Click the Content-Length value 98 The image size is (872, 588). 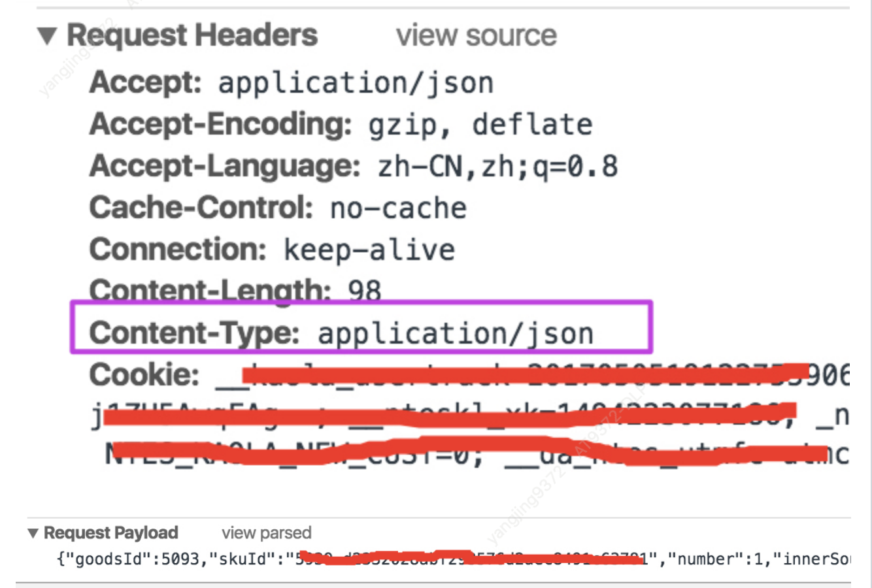pos(364,289)
